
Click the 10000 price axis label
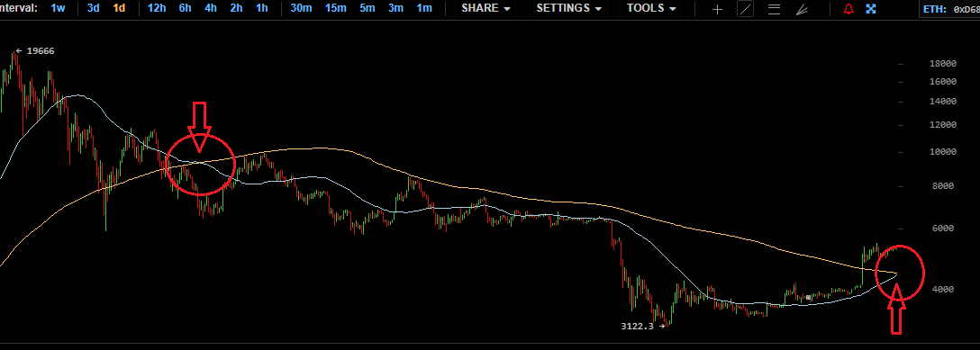(943, 151)
